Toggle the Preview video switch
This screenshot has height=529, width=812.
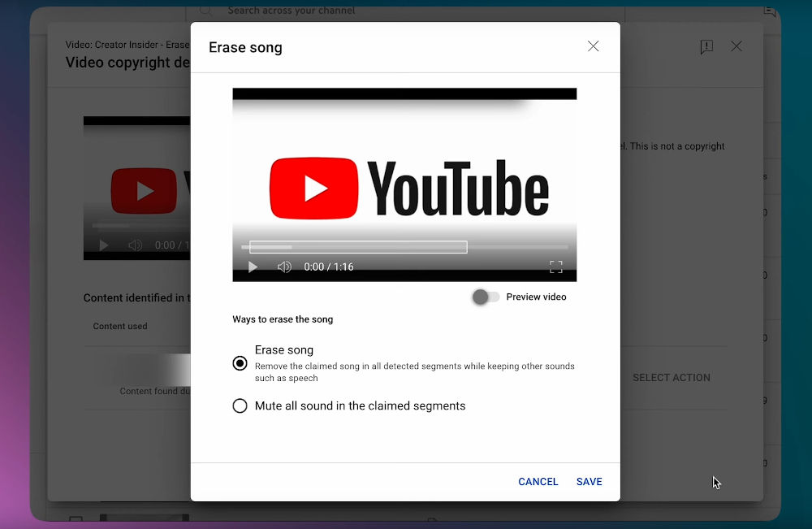(x=486, y=297)
